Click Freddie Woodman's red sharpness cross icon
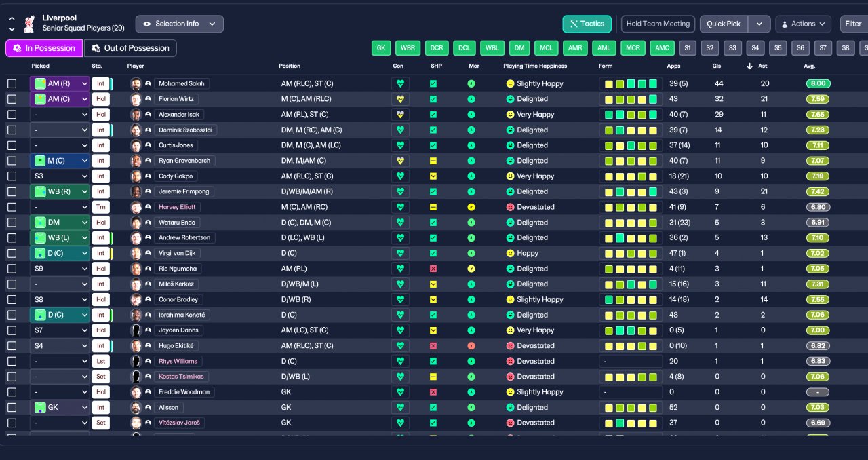The width and height of the screenshot is (868, 460). 433,392
